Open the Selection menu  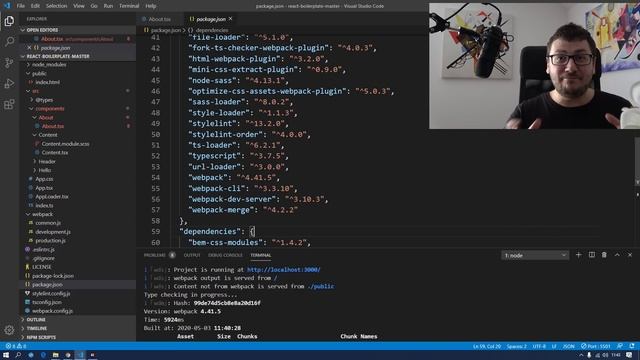point(56,6)
